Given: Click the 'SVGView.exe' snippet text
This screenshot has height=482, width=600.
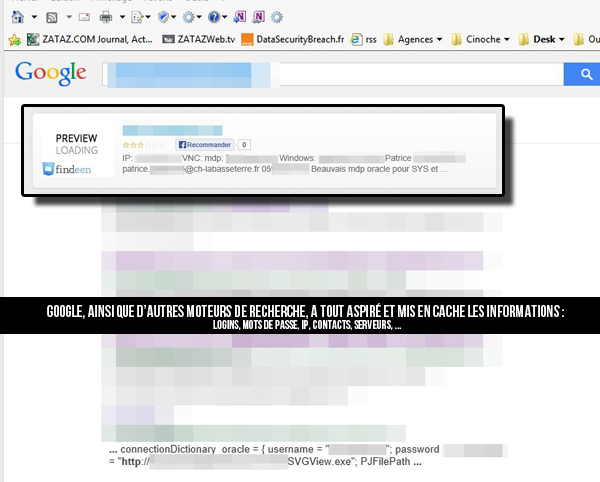Looking at the screenshot, I should [319, 462].
